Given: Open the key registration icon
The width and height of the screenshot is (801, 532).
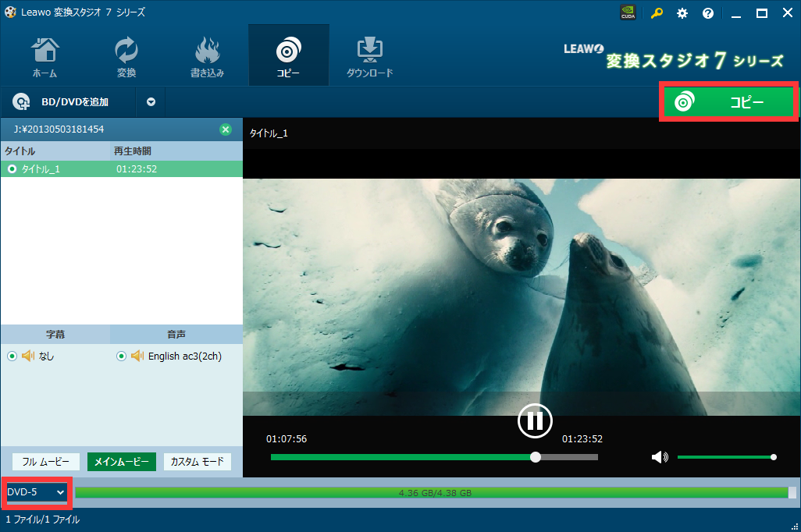Looking at the screenshot, I should pyautogui.click(x=657, y=13).
